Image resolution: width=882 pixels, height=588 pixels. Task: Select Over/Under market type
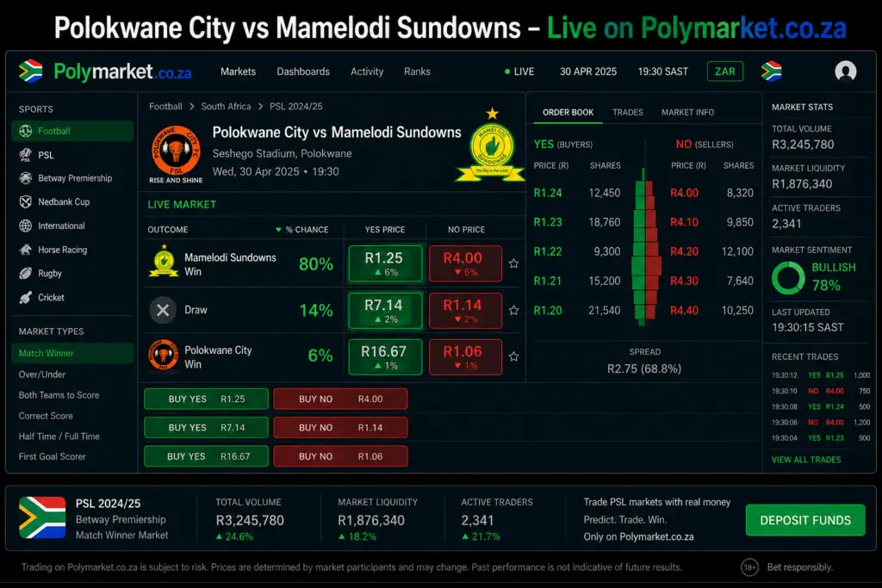pyautogui.click(x=41, y=374)
